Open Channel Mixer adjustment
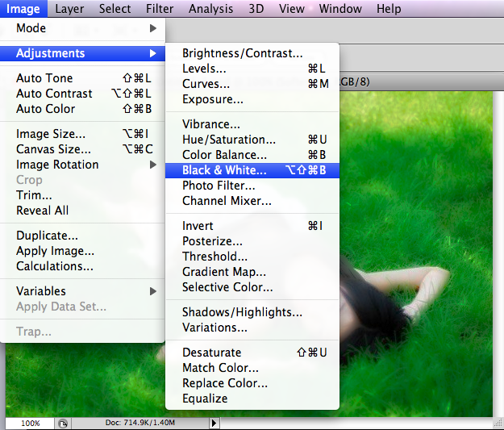 coord(252,201)
